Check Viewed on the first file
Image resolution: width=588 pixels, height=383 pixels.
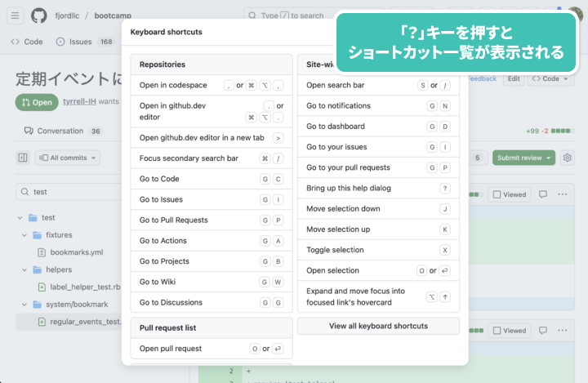coord(509,194)
